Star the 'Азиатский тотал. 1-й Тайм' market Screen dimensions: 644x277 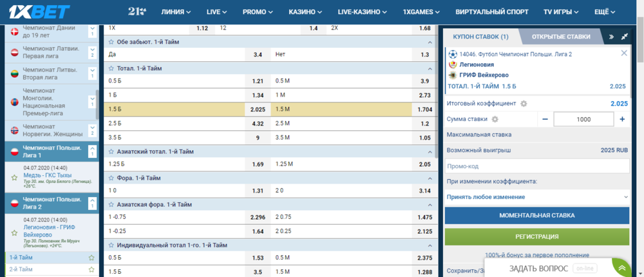[x=111, y=151]
